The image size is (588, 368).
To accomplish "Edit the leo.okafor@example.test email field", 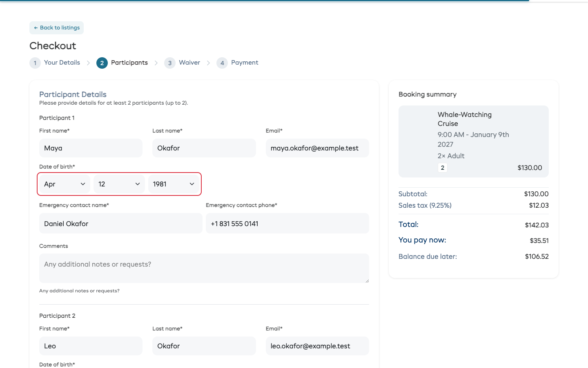I will coord(317,346).
